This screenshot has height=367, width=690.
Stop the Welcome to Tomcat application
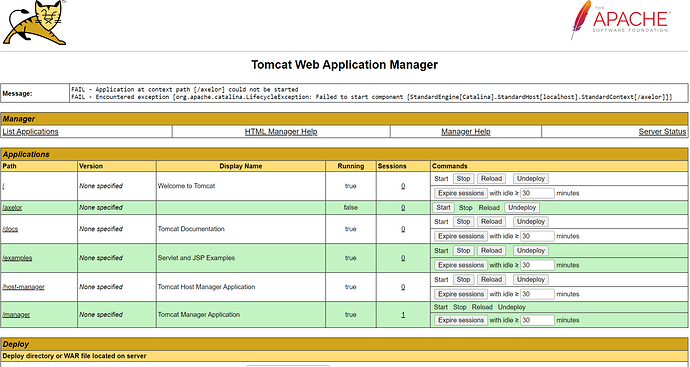[463, 179]
